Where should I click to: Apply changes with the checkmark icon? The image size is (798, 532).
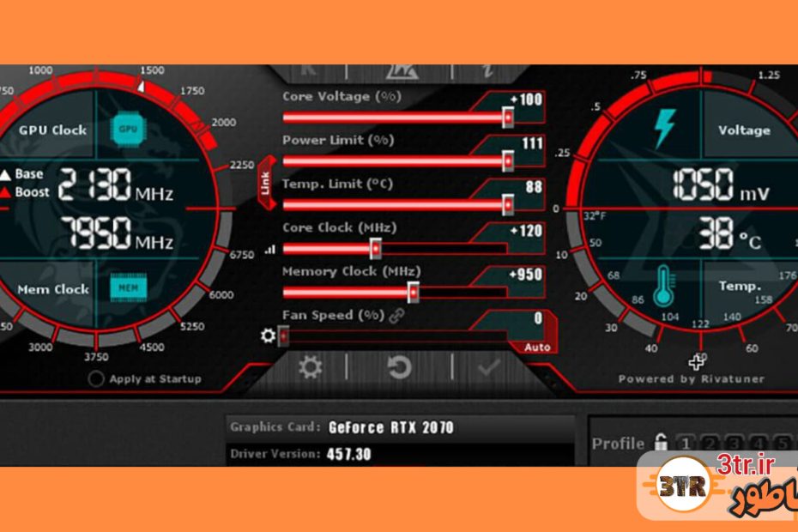(489, 368)
